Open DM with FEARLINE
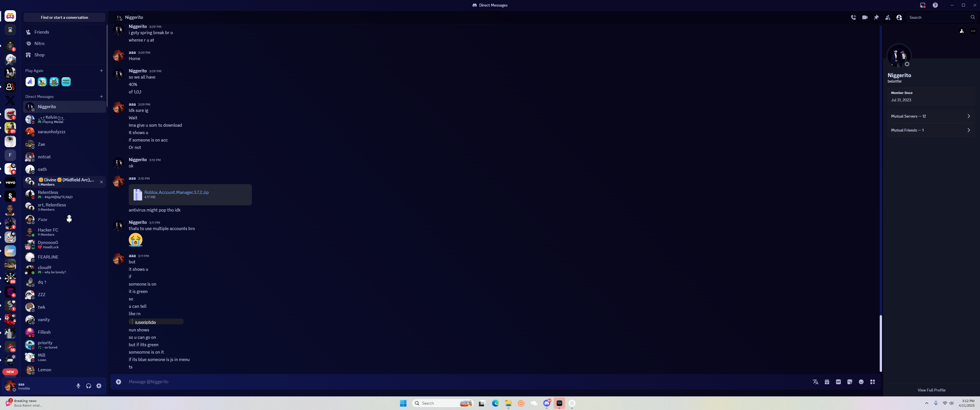980x410 pixels. point(64,257)
